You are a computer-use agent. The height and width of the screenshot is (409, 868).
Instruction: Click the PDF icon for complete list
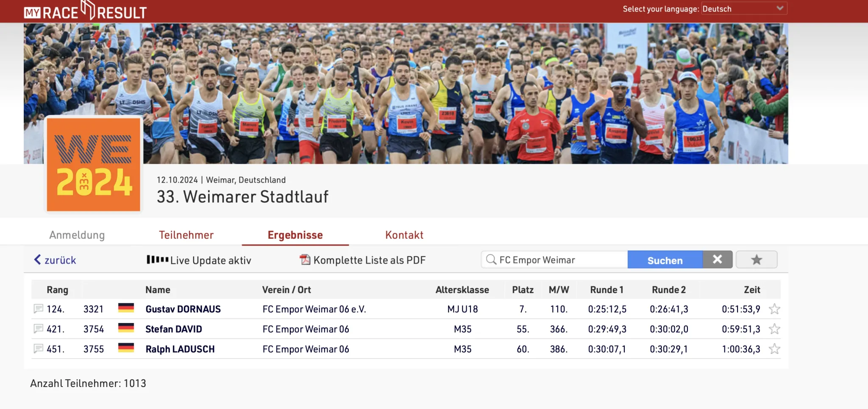[x=305, y=260]
